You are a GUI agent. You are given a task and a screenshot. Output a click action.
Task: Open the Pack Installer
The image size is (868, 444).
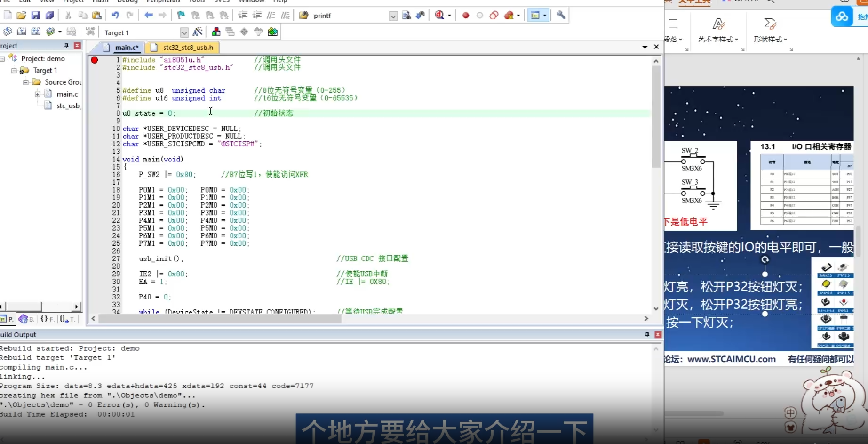click(x=272, y=32)
